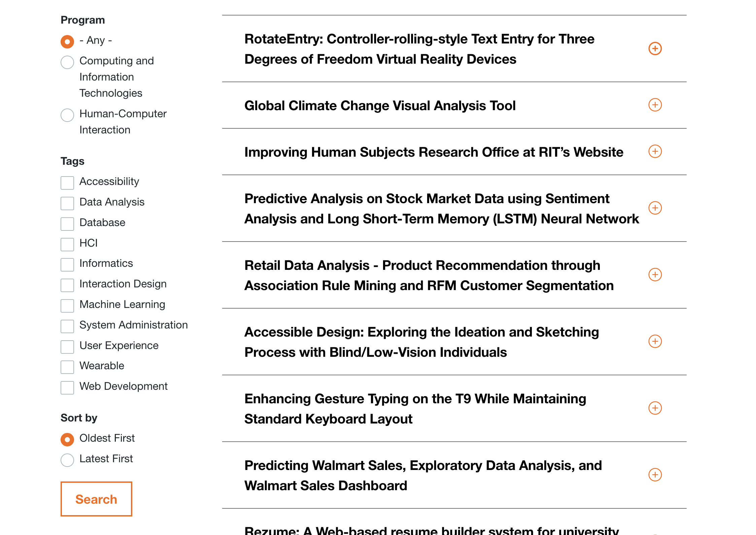Enable the Machine Learning tag filter
The width and height of the screenshot is (756, 535).
pyautogui.click(x=67, y=306)
